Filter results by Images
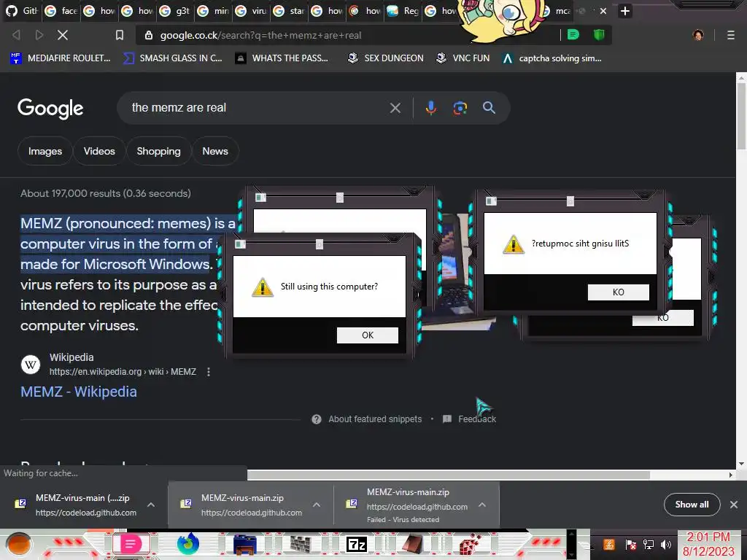This screenshot has width=747, height=560. pos(45,151)
